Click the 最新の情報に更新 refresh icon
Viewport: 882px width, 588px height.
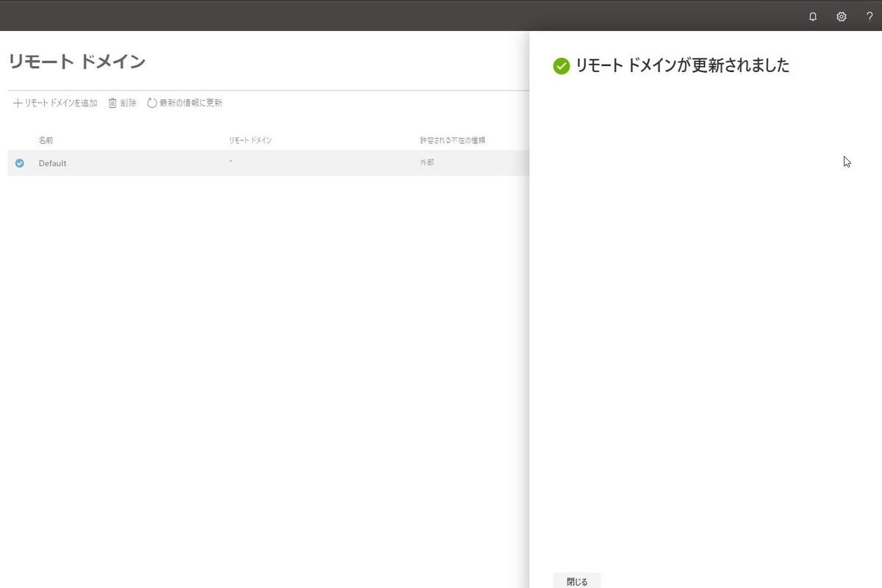(151, 103)
